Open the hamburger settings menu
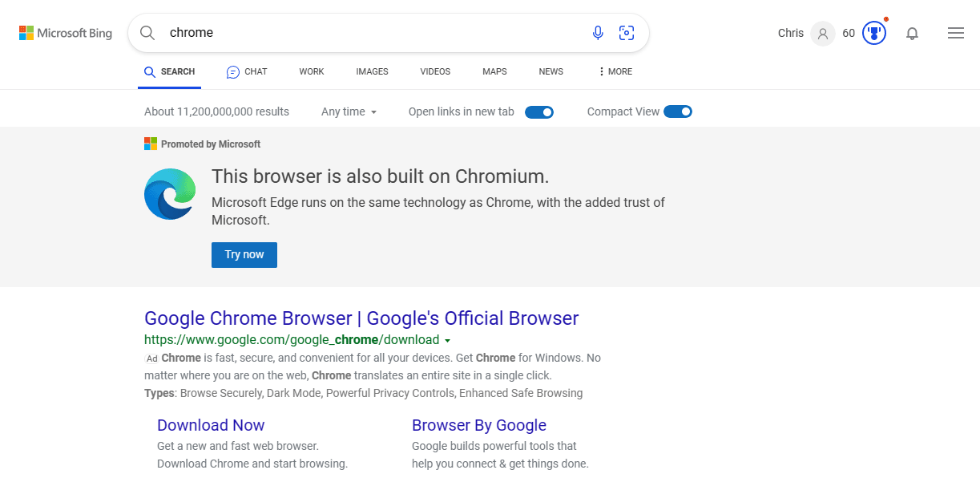Screen dimensions: 980x478 [955, 33]
